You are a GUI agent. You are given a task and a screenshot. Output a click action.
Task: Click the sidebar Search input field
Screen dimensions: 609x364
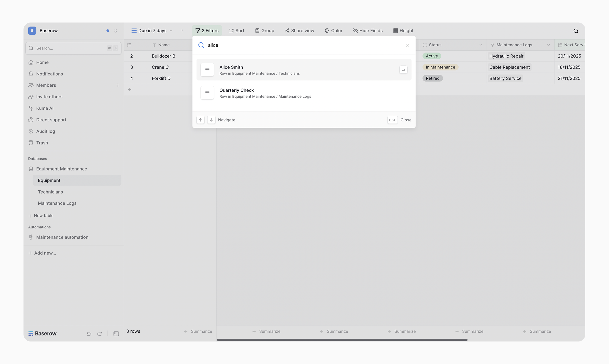(x=70, y=48)
